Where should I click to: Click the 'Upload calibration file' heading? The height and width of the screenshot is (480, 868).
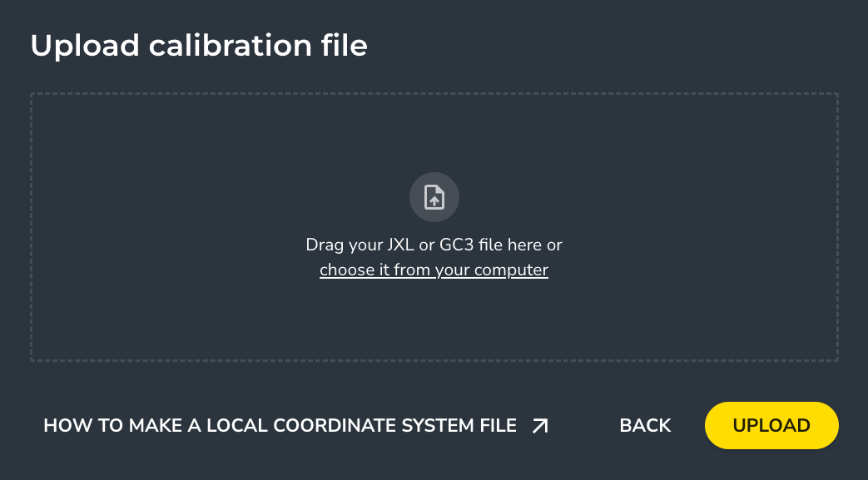(199, 45)
